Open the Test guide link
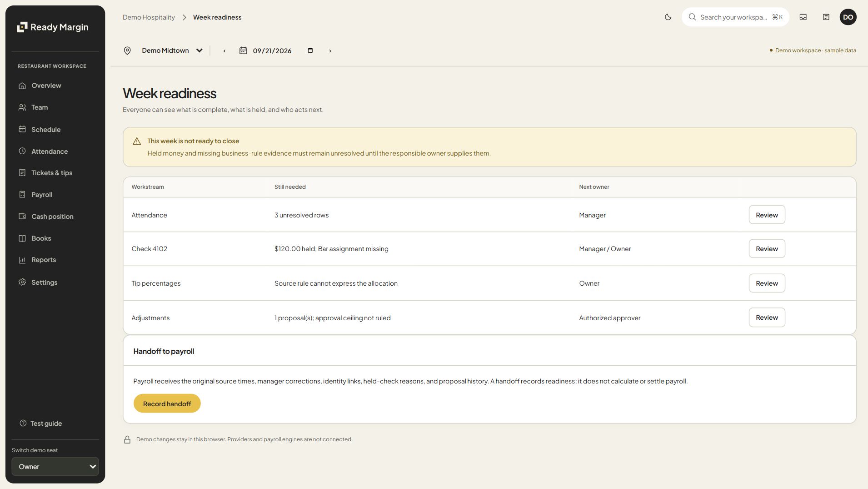Image resolution: width=868 pixels, height=489 pixels. pos(41,423)
